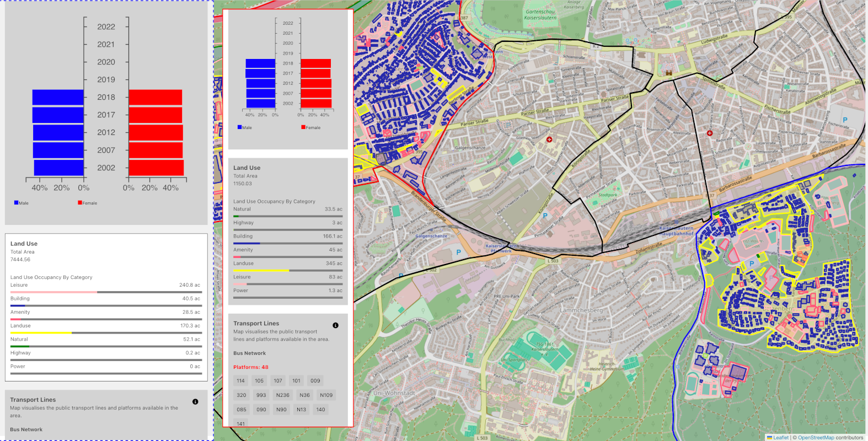Click red Female legend swatch in enlarged chart
Viewport: 868px width, 441px height.
click(x=80, y=202)
